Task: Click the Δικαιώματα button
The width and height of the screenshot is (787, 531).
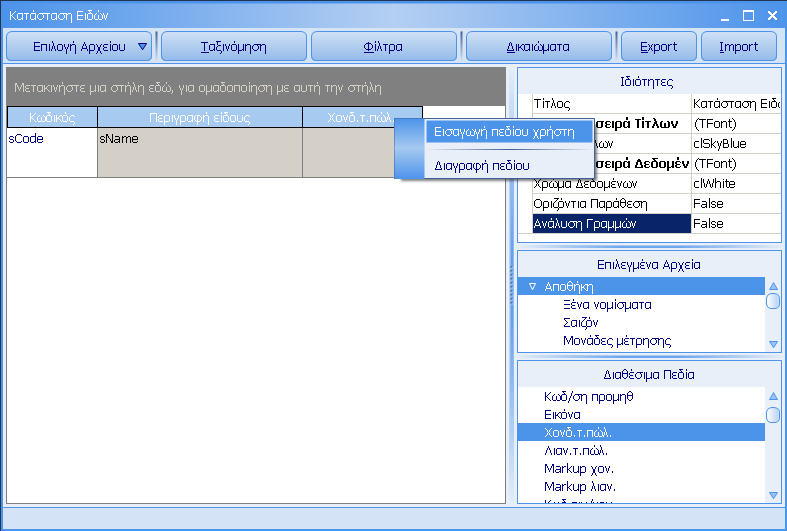Action: click(539, 47)
